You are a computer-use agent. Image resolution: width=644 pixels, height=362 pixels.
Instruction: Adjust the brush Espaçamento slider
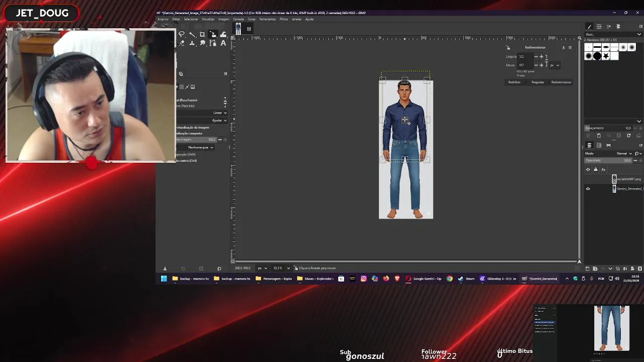coord(608,128)
